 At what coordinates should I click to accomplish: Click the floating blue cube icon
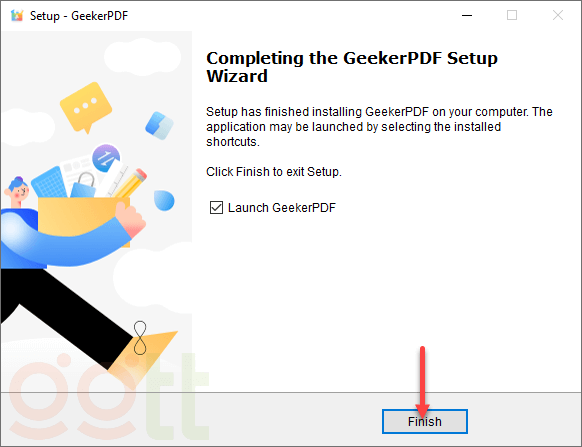[159, 125]
